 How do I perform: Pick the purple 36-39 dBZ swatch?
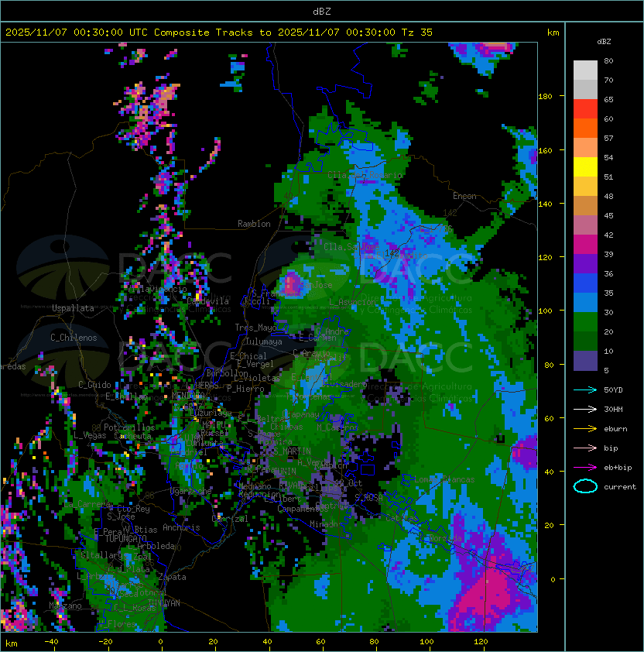(x=585, y=264)
